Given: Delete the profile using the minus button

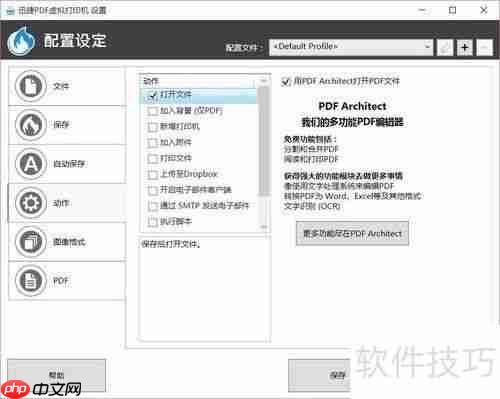Looking at the screenshot, I should [x=484, y=47].
